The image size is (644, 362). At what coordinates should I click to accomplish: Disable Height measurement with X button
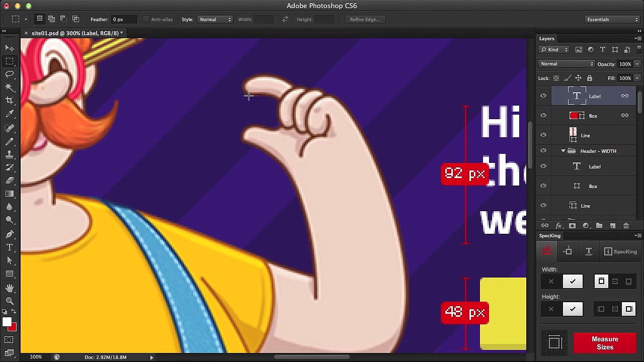coord(551,309)
